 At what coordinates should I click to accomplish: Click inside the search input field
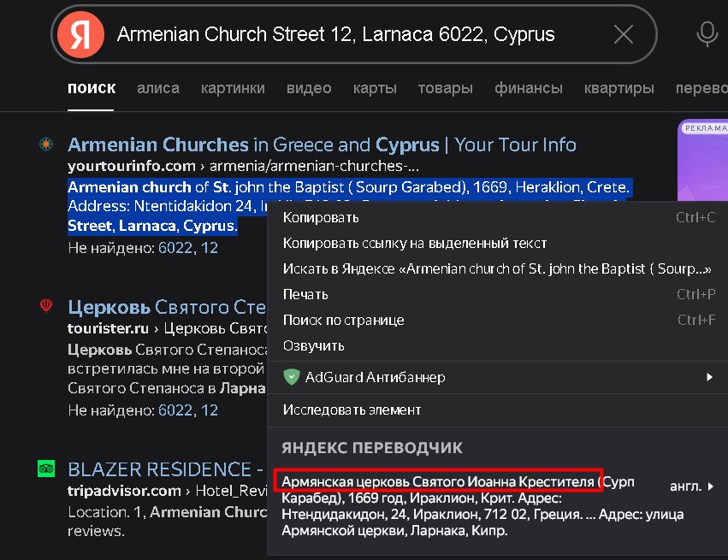342,33
